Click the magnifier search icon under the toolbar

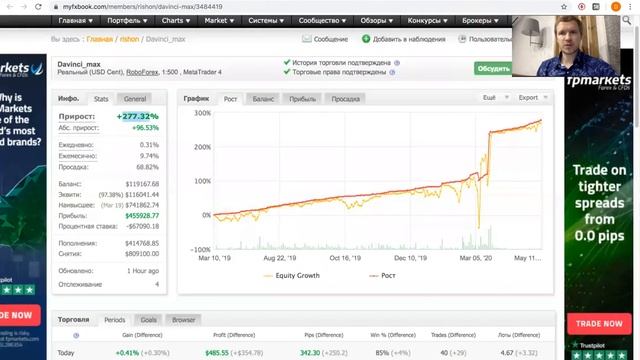tap(627, 20)
